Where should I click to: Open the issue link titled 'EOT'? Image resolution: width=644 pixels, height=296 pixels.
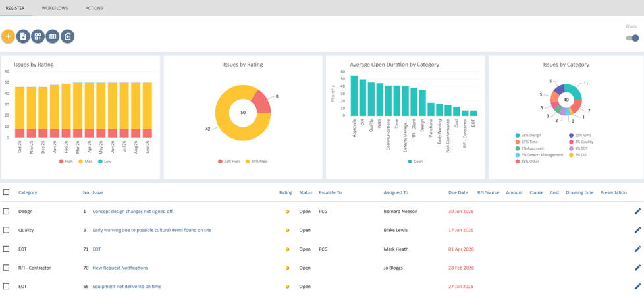pos(97,249)
